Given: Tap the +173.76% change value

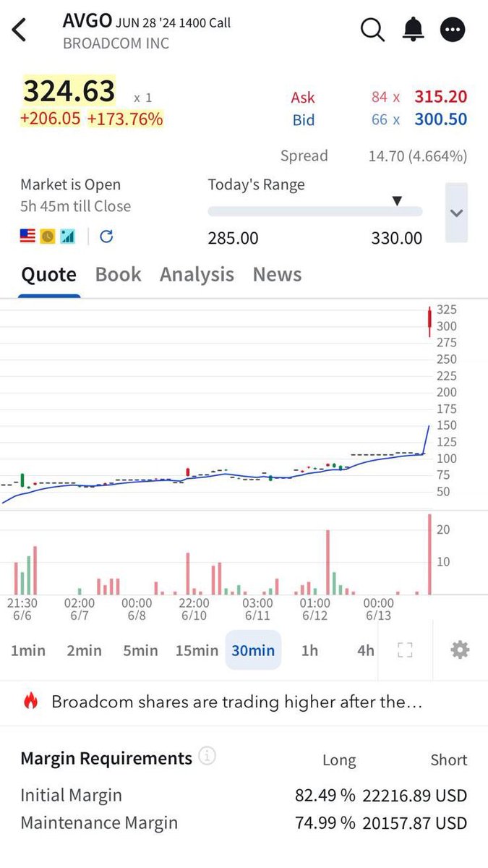Looking at the screenshot, I should tap(125, 119).
